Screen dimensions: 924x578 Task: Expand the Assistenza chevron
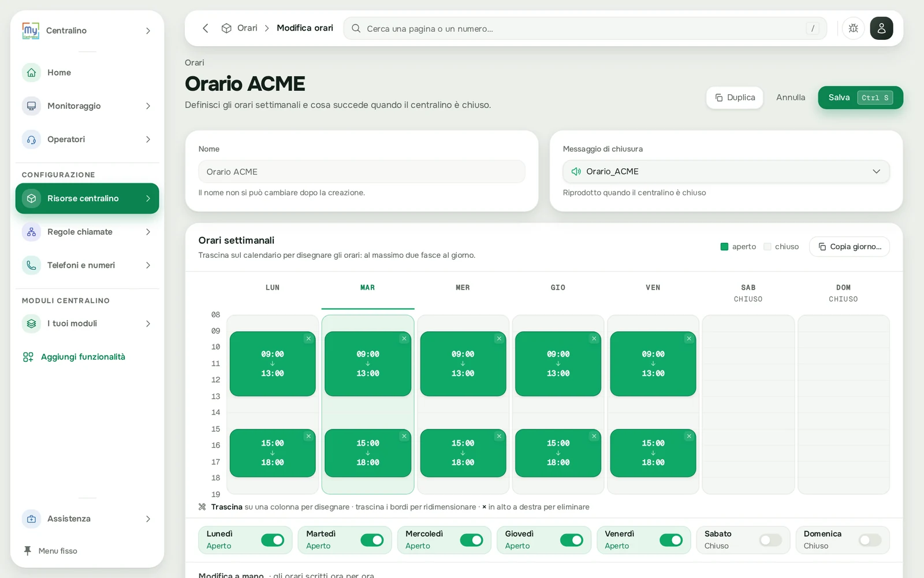(148, 518)
